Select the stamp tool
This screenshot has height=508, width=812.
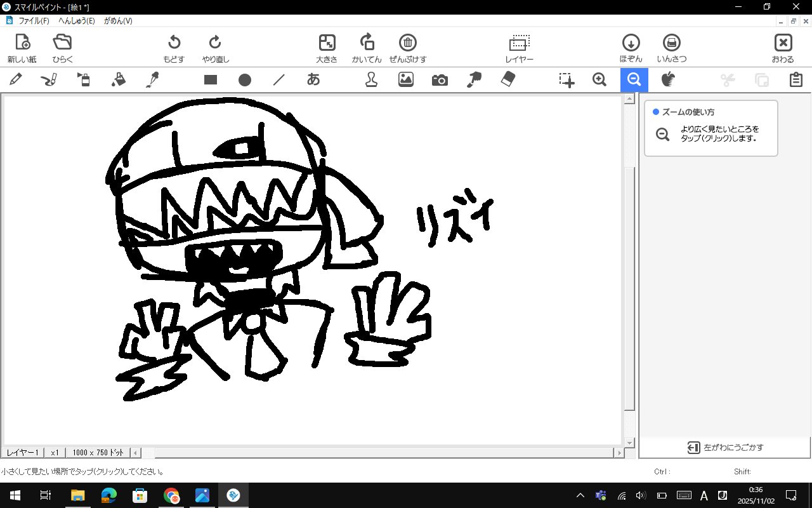pos(371,79)
